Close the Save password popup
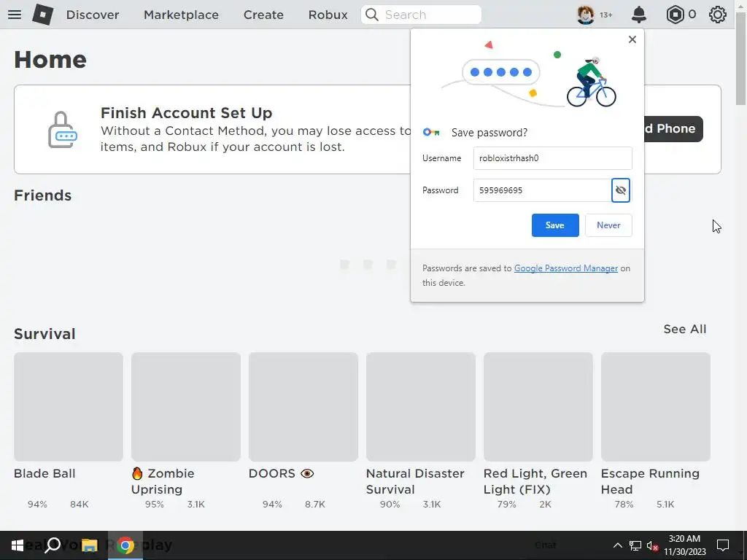The image size is (747, 560). (x=632, y=39)
